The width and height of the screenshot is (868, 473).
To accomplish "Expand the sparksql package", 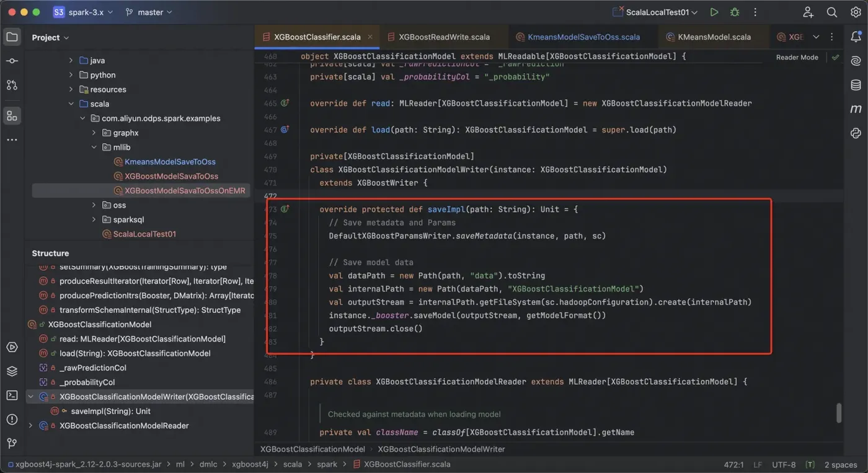I will pos(94,219).
